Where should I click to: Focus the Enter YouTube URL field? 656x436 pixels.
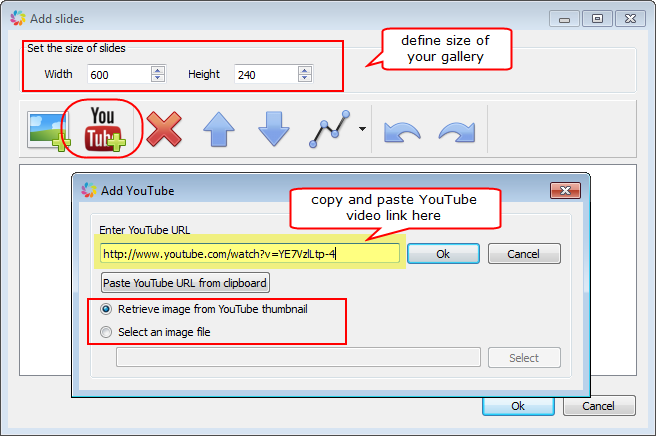(x=250, y=254)
